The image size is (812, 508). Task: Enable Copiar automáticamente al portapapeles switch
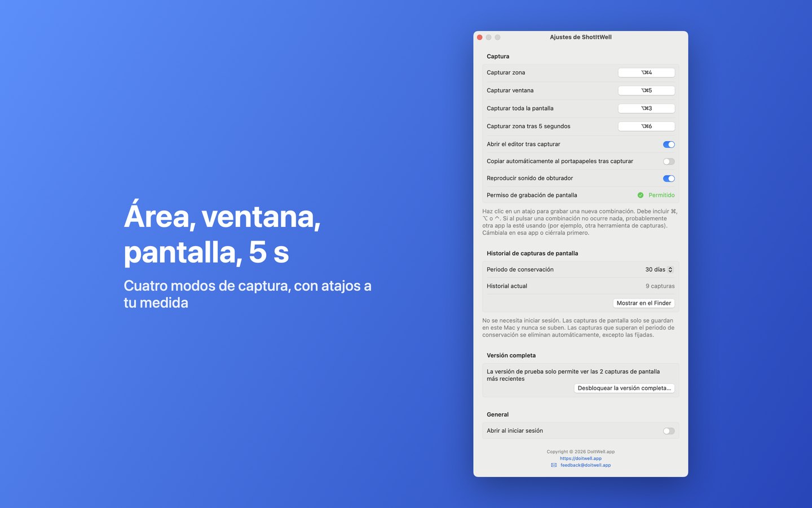[669, 161]
